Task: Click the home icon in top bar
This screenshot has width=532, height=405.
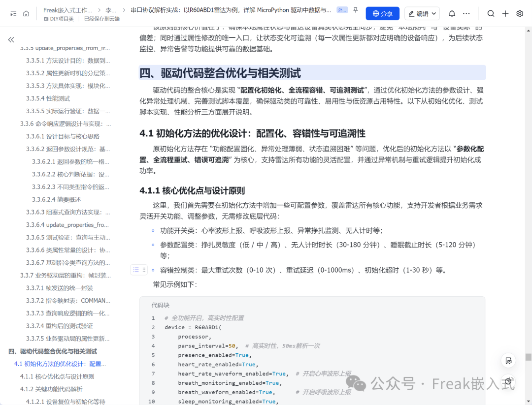Action: (x=26, y=14)
